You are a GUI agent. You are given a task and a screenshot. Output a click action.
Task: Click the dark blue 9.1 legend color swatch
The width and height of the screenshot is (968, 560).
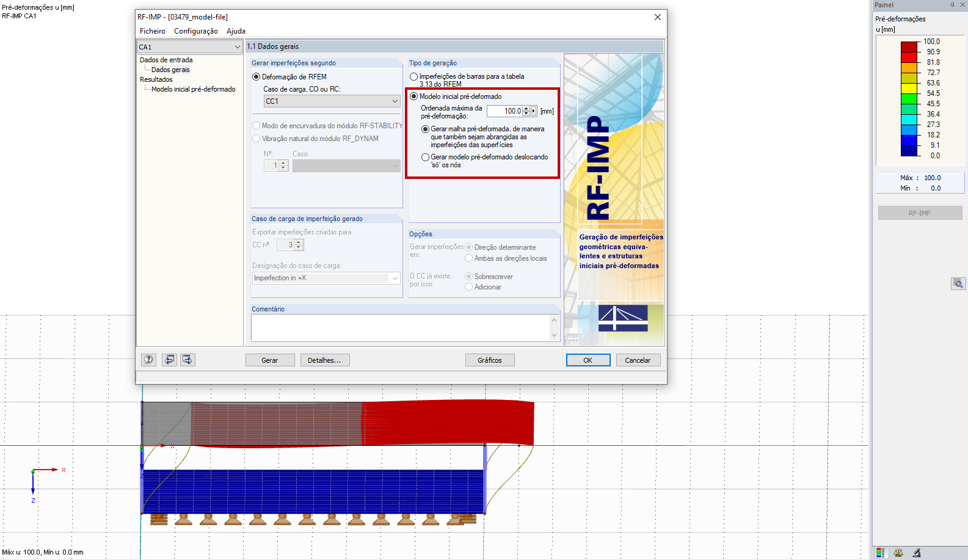909,151
